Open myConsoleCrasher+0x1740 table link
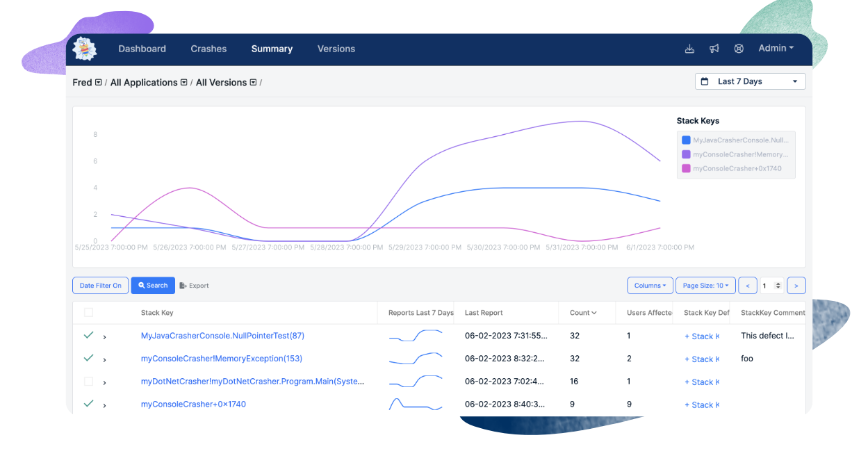Viewport: 868px width, 449px height. point(193,405)
